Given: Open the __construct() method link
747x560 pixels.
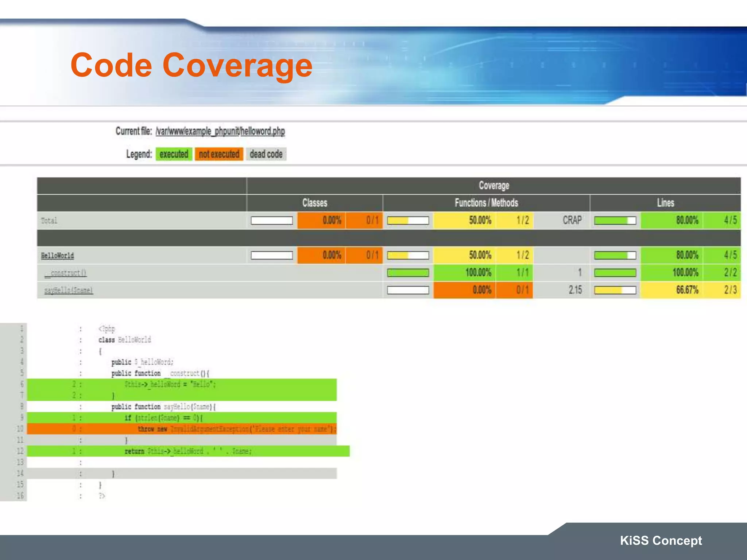Looking at the screenshot, I should coord(66,273).
